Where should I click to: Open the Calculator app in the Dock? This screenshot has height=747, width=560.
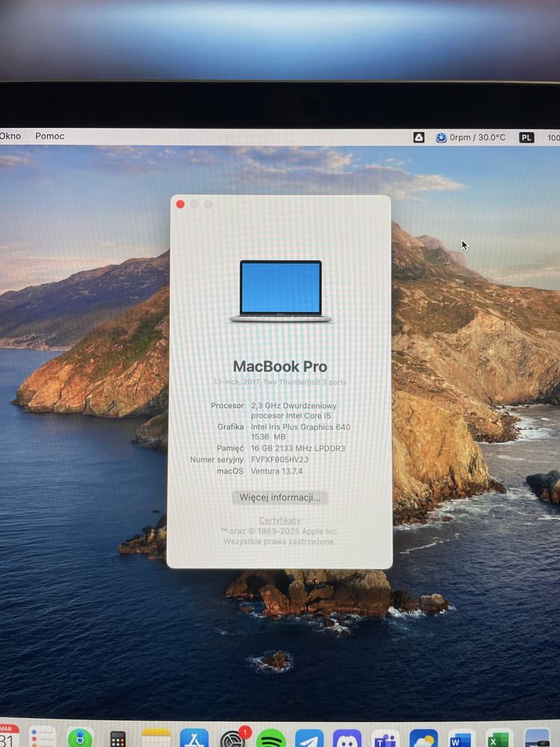coord(118,739)
